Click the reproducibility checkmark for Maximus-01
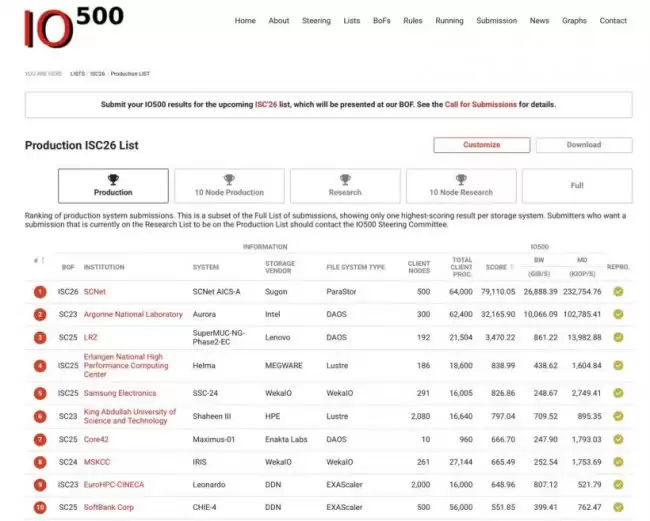 click(618, 440)
